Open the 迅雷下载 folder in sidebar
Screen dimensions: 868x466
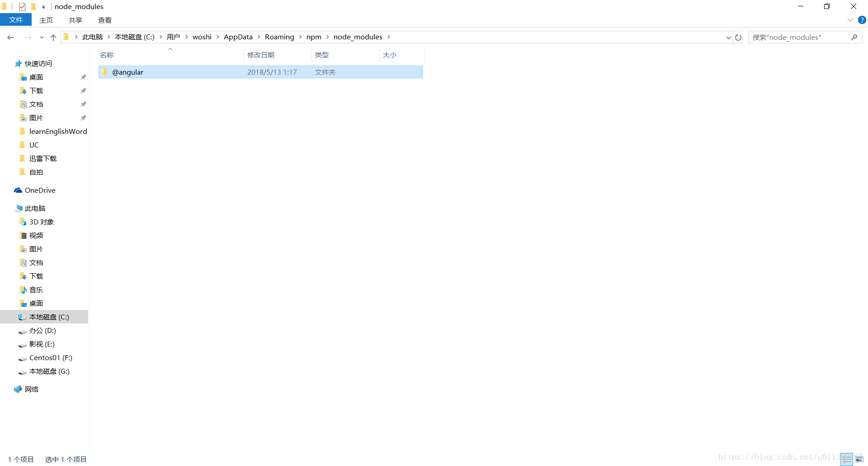tap(43, 159)
